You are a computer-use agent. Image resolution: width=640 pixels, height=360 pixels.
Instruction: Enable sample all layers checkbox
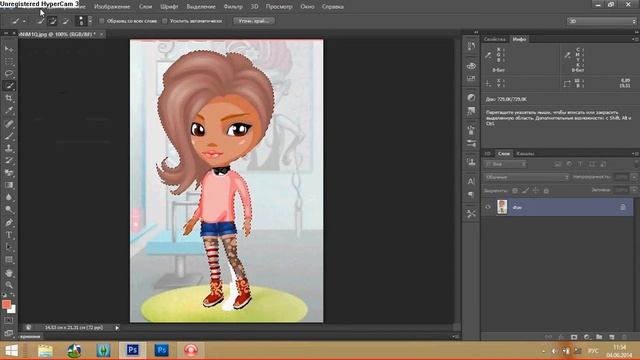102,21
